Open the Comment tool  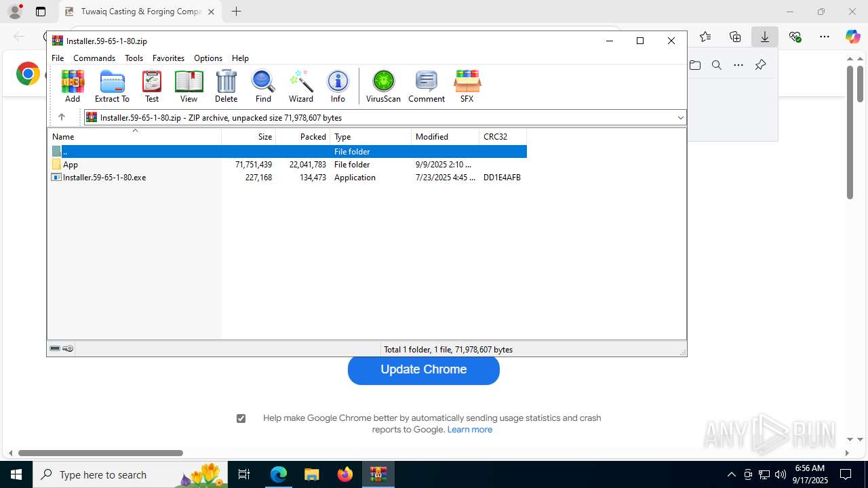pos(427,86)
